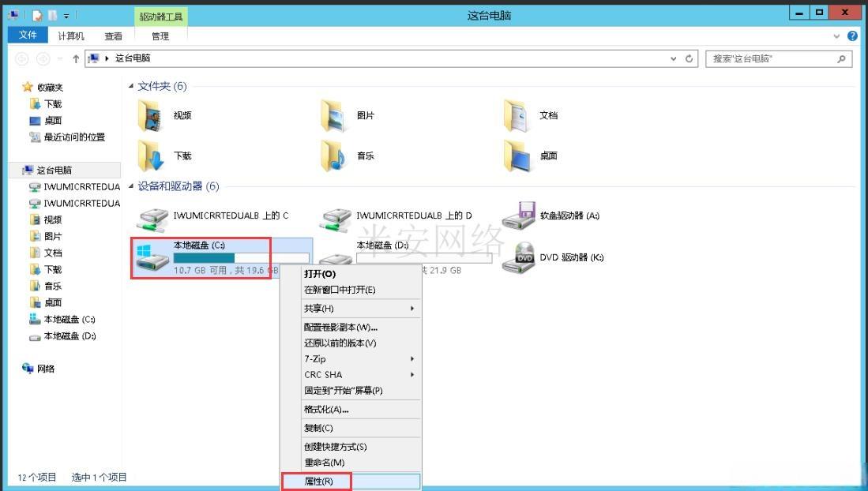The width and height of the screenshot is (868, 491).
Task: Click the 本地磁盘 (D:) capacity bar
Action: tap(424, 258)
